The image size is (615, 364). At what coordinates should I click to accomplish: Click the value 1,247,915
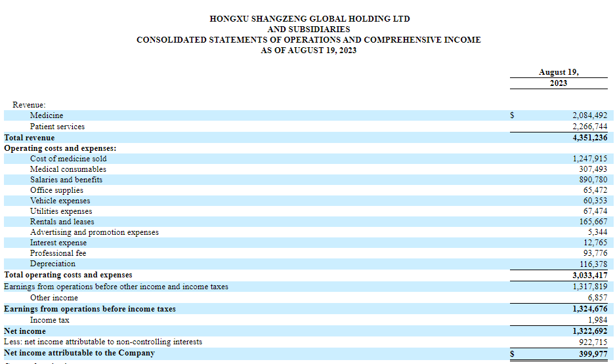[589, 159]
